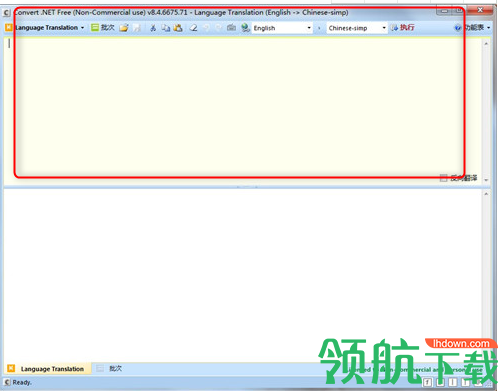Viewport: 498px width, 391px height.
Task: Click the redo arrow icon
Action: tap(218, 28)
